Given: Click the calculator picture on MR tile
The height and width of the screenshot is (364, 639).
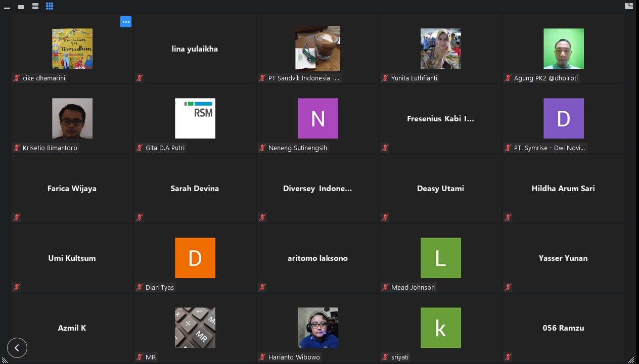Looking at the screenshot, I should click(195, 328).
